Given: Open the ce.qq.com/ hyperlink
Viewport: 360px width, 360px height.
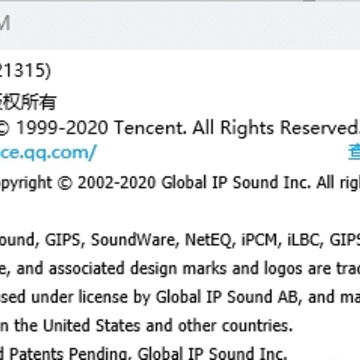Looking at the screenshot, I should pyautogui.click(x=48, y=153).
